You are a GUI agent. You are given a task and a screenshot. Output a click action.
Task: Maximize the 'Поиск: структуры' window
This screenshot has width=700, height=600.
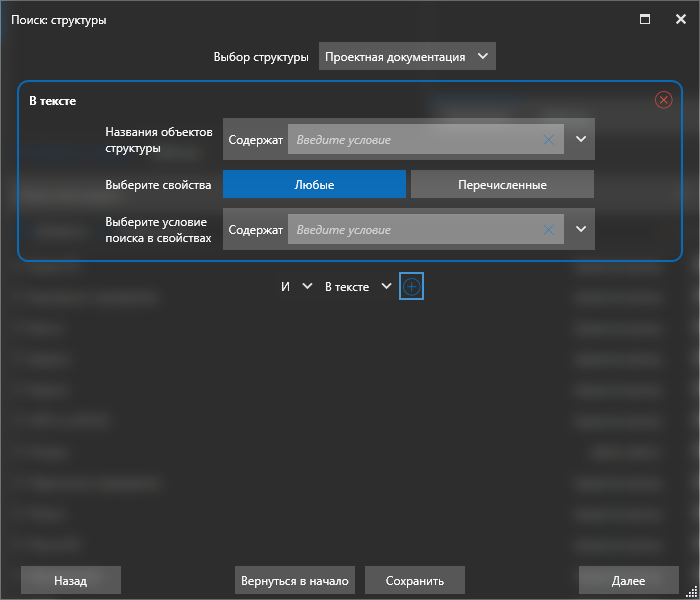[645, 18]
